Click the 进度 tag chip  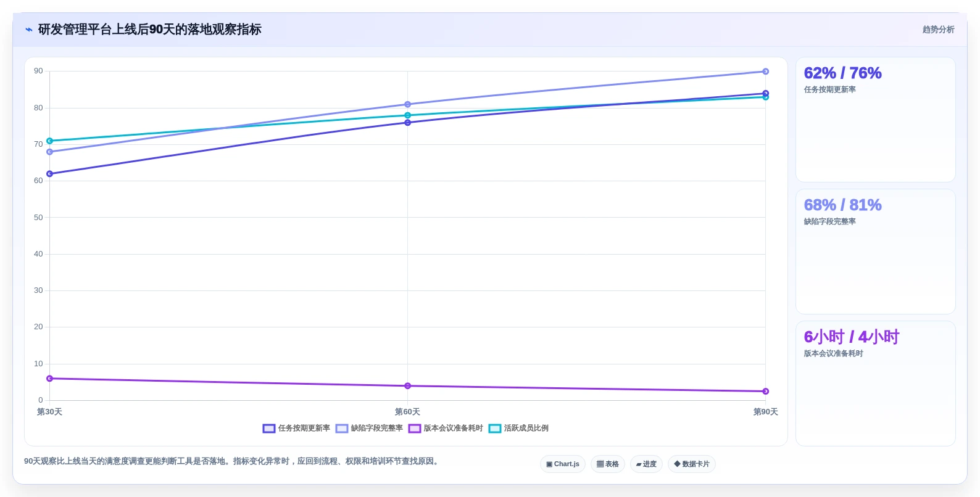pos(646,464)
